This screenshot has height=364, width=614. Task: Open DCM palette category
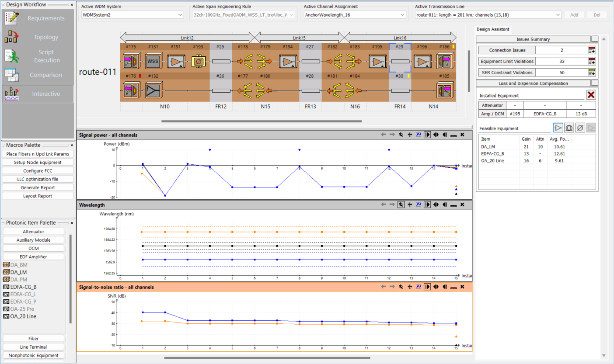click(x=34, y=248)
